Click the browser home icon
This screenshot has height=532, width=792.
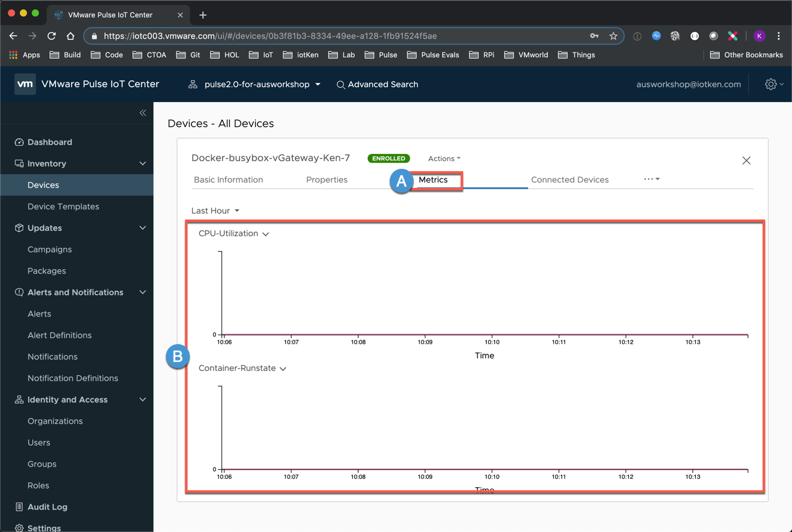click(x=70, y=36)
